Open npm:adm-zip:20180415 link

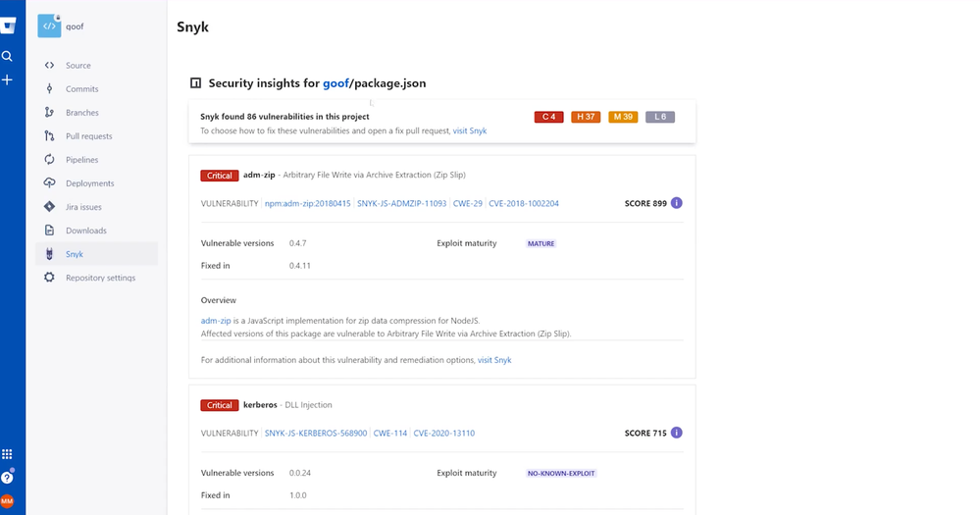tap(307, 203)
